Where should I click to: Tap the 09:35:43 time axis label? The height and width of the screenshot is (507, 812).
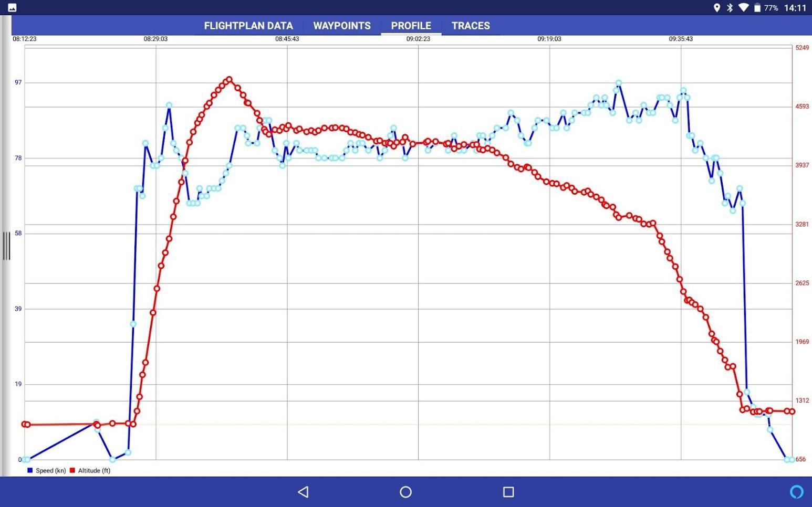coord(681,39)
